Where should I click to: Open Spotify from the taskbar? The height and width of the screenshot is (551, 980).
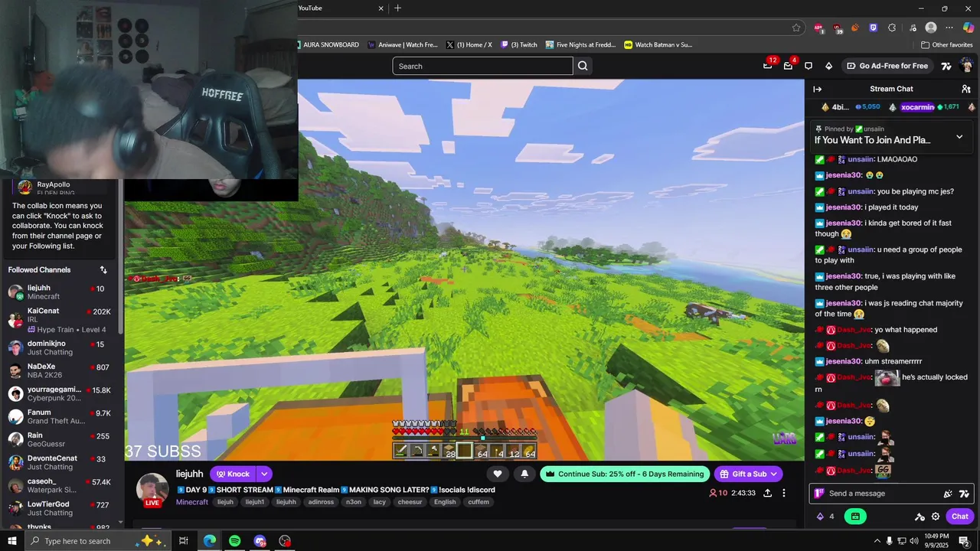pos(235,541)
